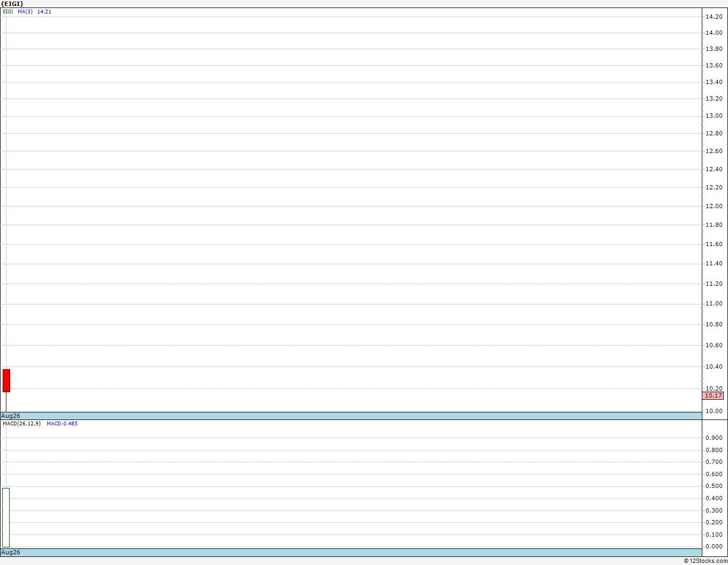Click the MACD:0.485 value label
Viewport: 728px width, 565px height.
pos(62,424)
